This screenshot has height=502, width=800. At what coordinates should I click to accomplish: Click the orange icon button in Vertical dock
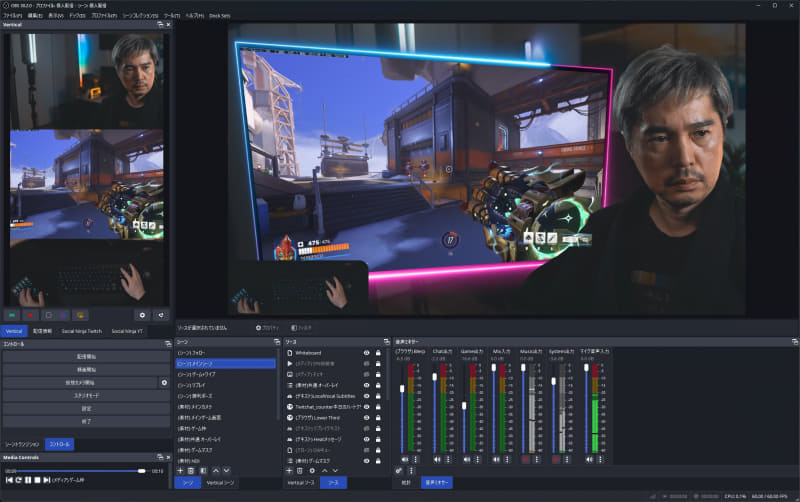click(80, 315)
